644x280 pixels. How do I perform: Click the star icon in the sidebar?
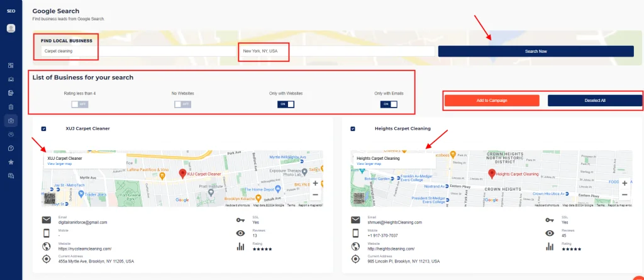coord(11,162)
